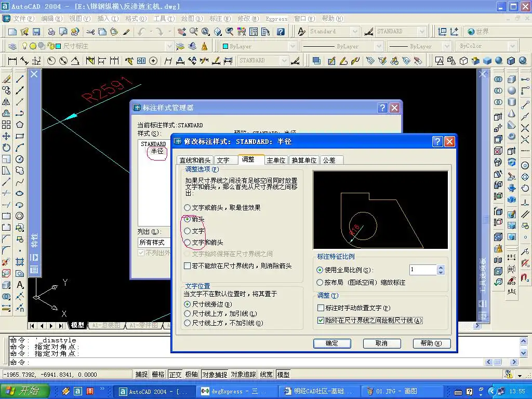
Task: Switch to the 直线和箭头 tab
Action: pyautogui.click(x=195, y=160)
